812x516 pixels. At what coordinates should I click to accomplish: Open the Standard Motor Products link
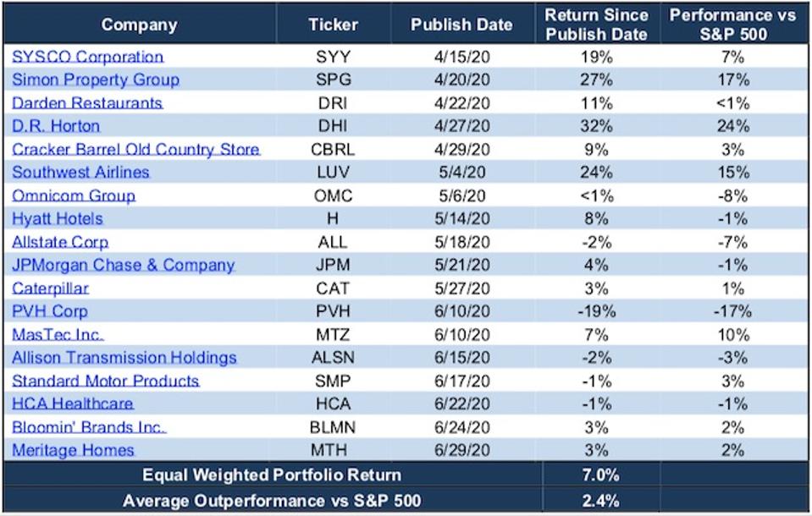coord(106,381)
